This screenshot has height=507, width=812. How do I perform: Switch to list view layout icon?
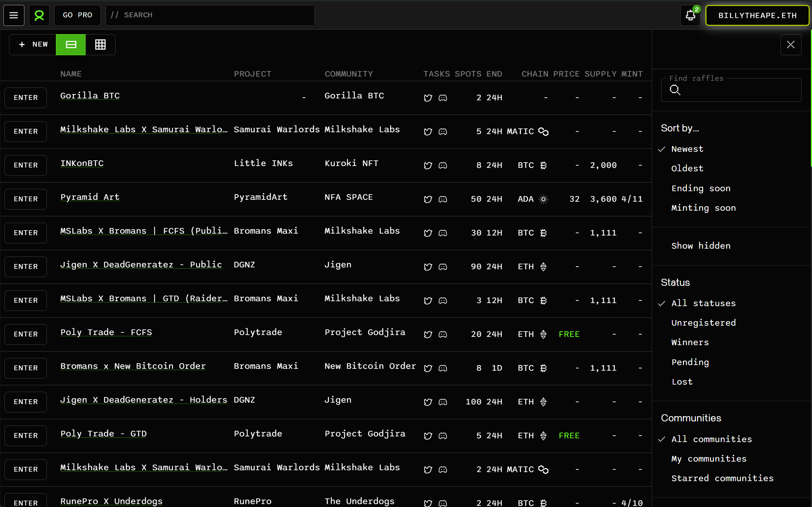pos(71,45)
